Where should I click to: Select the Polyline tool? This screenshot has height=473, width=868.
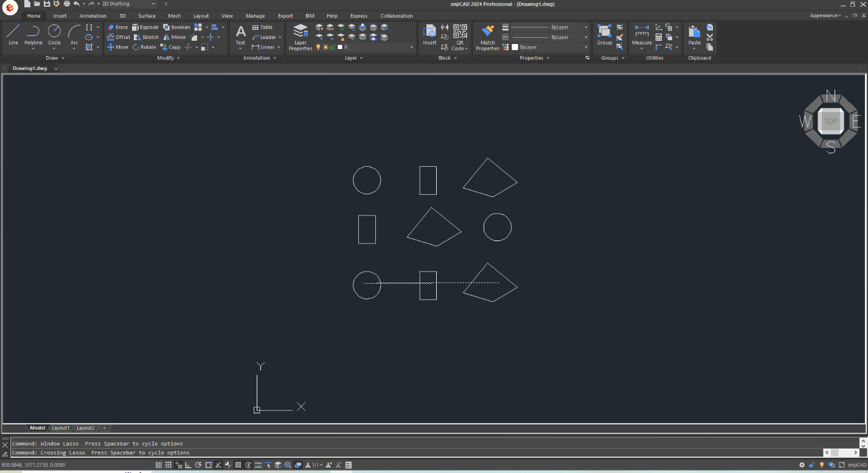tap(33, 35)
